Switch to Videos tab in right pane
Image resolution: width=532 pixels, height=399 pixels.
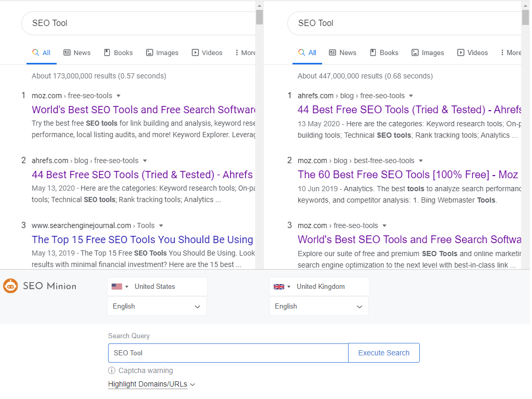(x=473, y=52)
